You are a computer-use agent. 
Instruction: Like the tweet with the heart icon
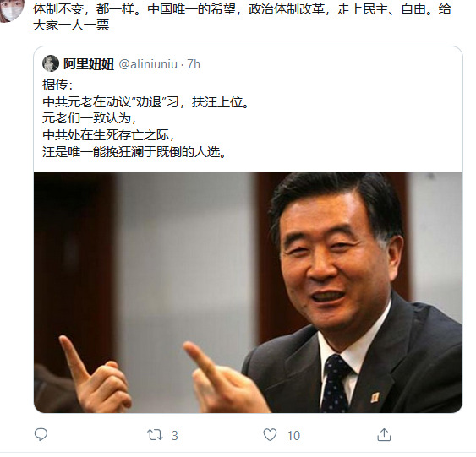270,434
